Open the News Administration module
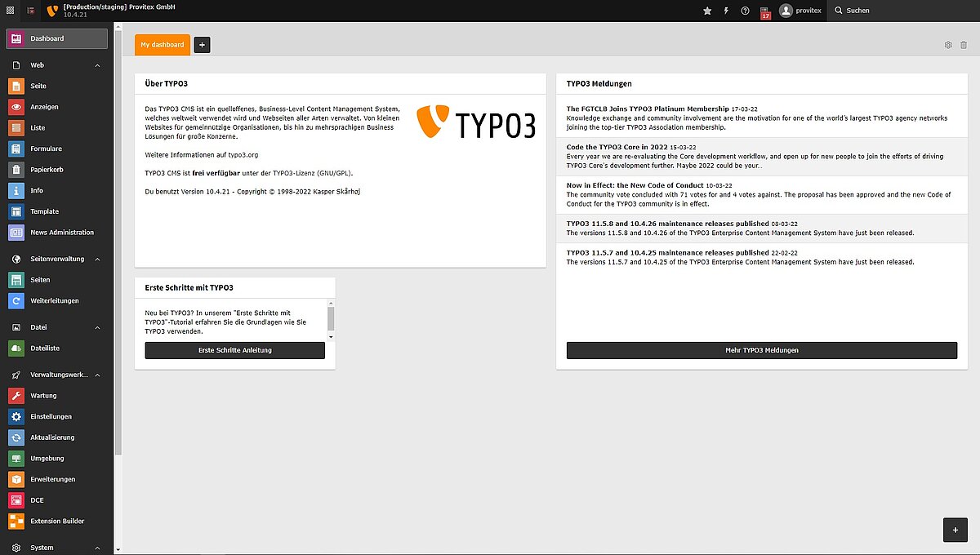The image size is (980, 555). coord(56,233)
